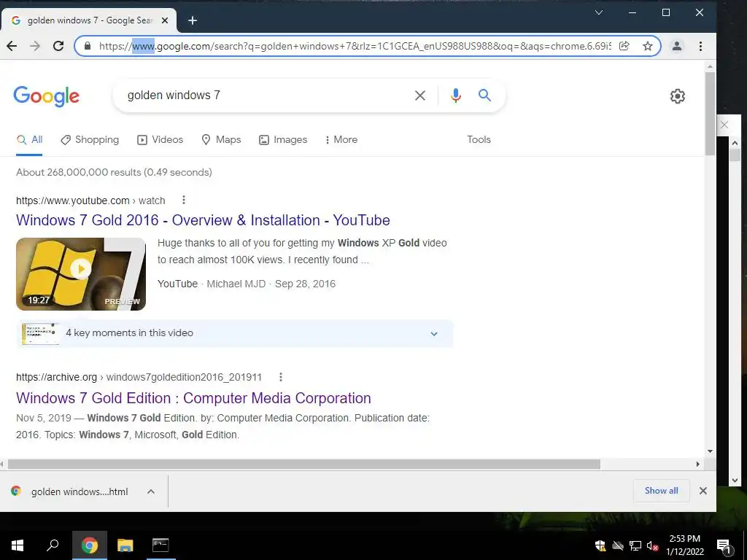Switch to the Command Prompt taskbar window
This screenshot has width=747, height=560.
pos(160,545)
